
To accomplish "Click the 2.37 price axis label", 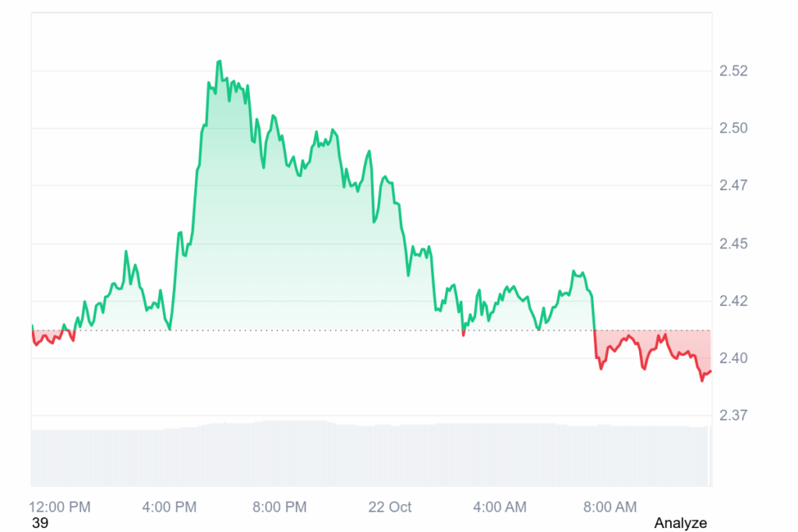I will tap(733, 415).
